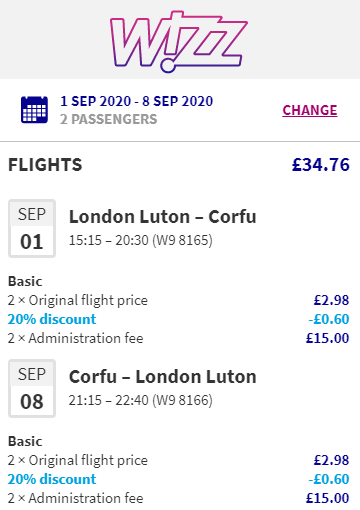Click the outbound 20% discount label
360x510 pixels.
tap(52, 319)
